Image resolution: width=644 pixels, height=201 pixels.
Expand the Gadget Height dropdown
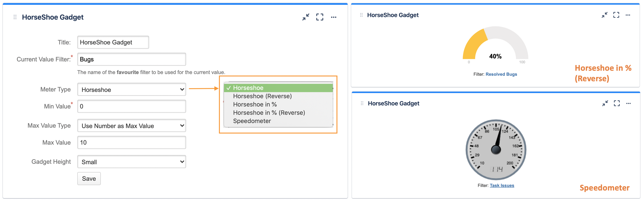pyautogui.click(x=132, y=162)
